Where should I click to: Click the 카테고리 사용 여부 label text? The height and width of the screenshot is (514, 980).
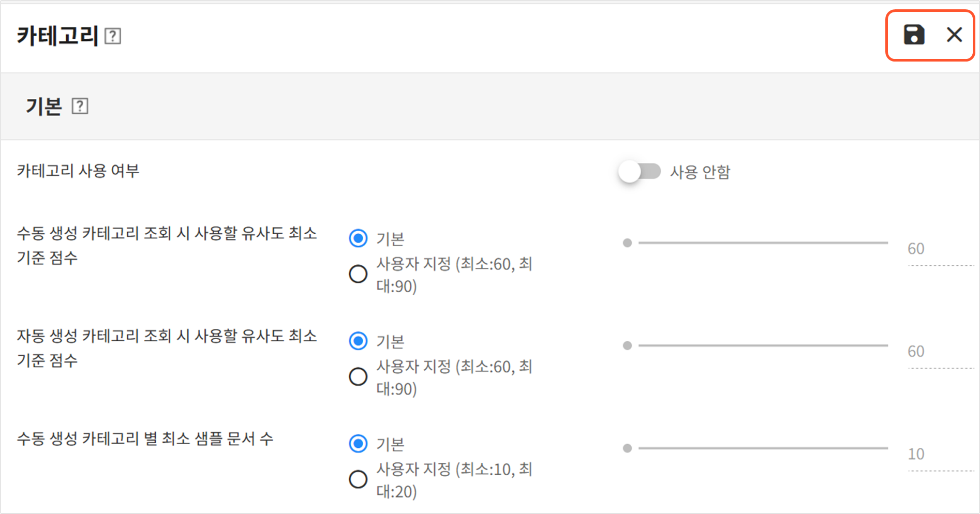(x=78, y=171)
